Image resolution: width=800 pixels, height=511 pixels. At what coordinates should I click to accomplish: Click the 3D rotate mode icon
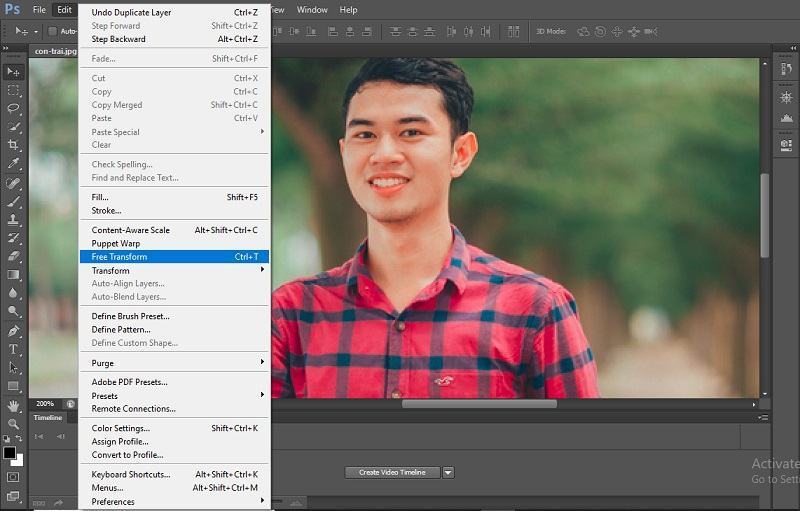[x=583, y=32]
